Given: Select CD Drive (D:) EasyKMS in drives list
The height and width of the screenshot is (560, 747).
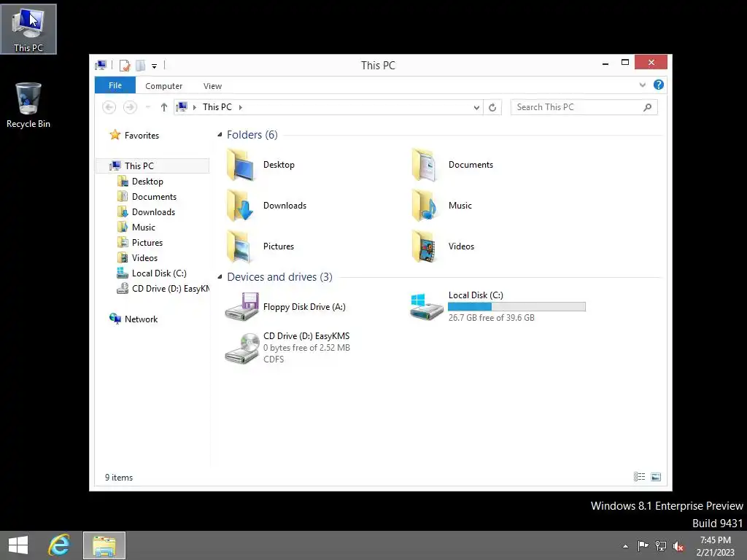Looking at the screenshot, I should coord(287,348).
